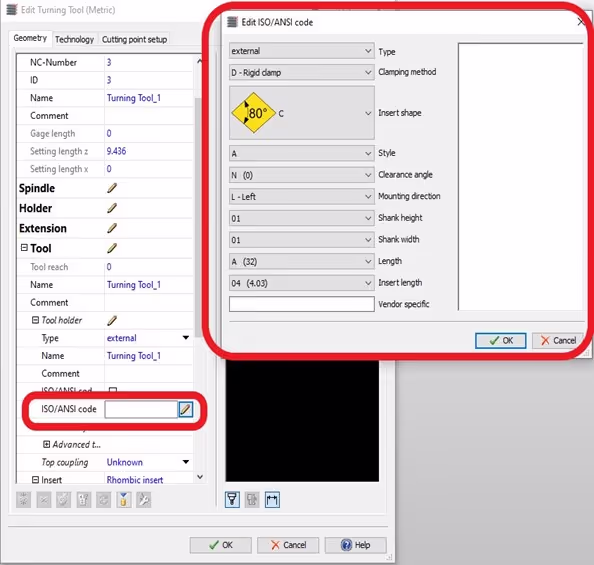Click OK in the Edit Turning Tool window
Screen dimensions: 594x565
pos(220,545)
